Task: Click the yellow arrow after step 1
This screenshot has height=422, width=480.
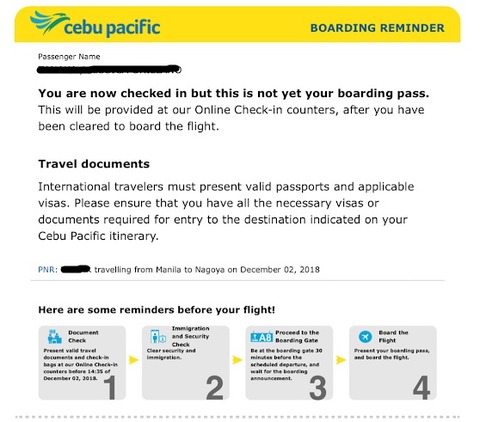Action: [133, 360]
